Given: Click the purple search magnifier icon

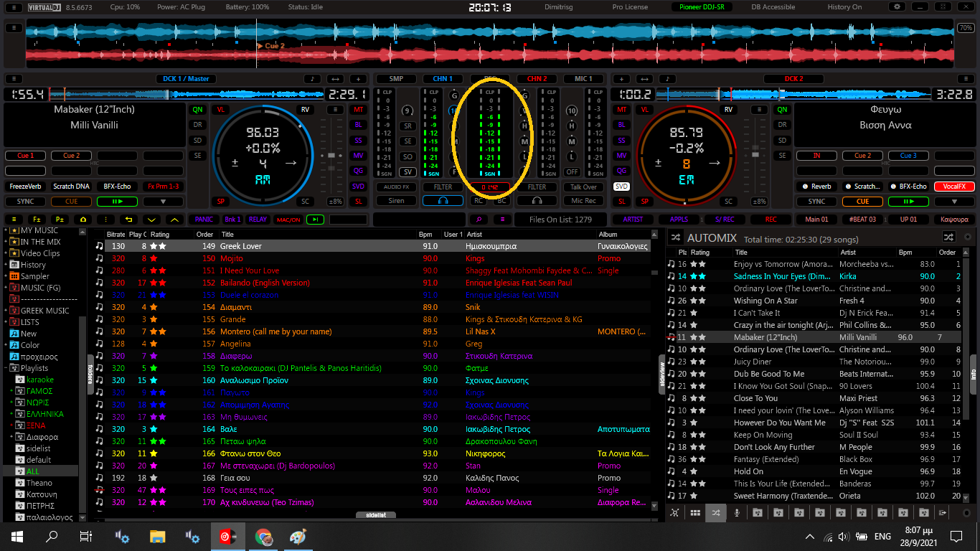Looking at the screenshot, I should (479, 220).
